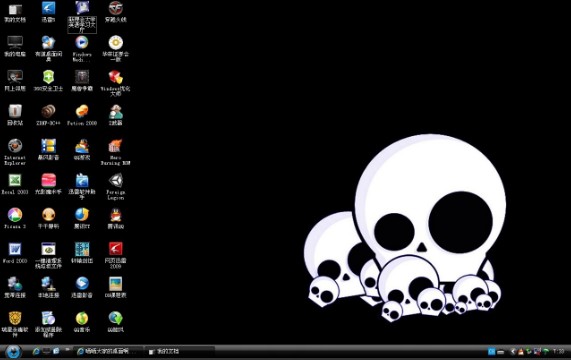Launch the QQ音乐 yellow-green icon

click(x=82, y=322)
